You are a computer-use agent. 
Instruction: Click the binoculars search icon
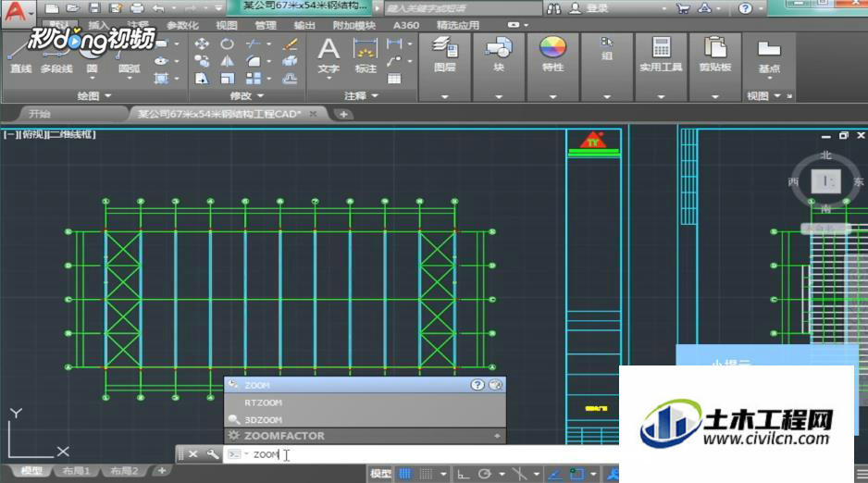click(x=553, y=8)
